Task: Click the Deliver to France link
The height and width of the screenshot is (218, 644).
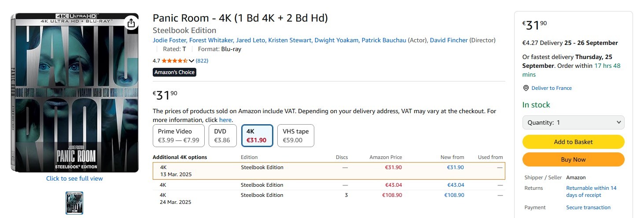Action: 552,88
